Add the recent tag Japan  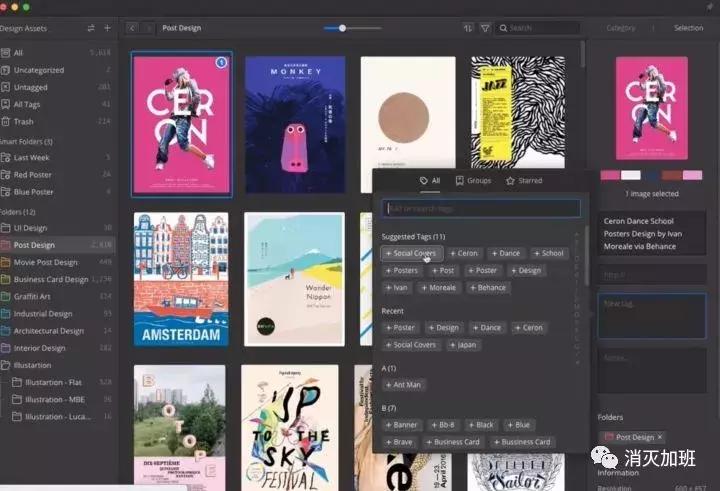(463, 344)
